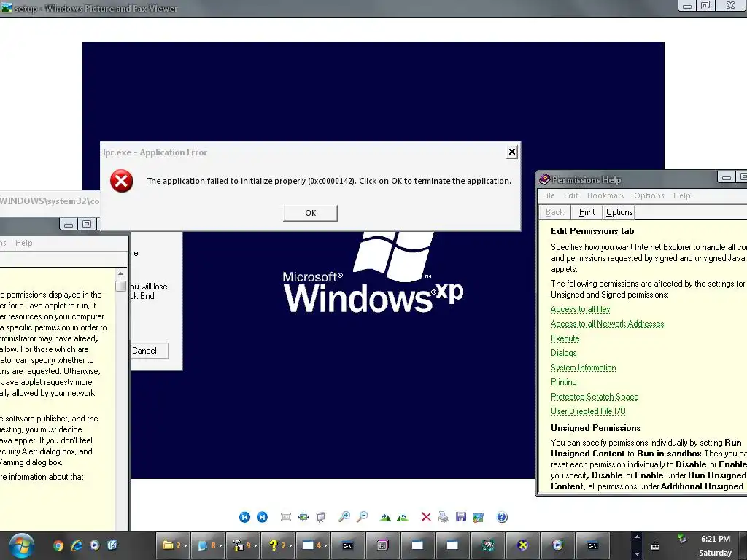The height and width of the screenshot is (560, 747).
Task: Go to the previous image in viewer
Action: [x=244, y=517]
